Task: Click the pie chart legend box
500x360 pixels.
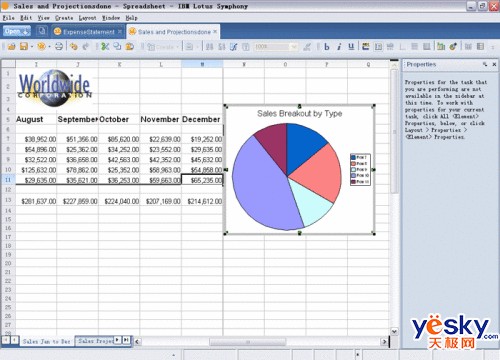Action: [x=360, y=169]
